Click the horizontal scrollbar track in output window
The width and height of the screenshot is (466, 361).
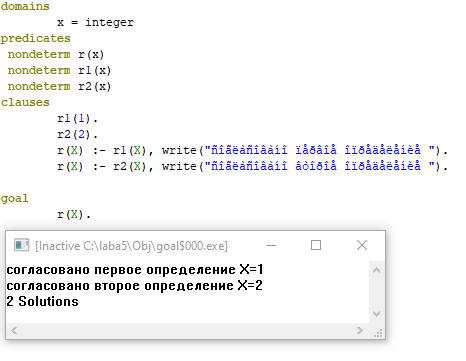[x=187, y=331]
